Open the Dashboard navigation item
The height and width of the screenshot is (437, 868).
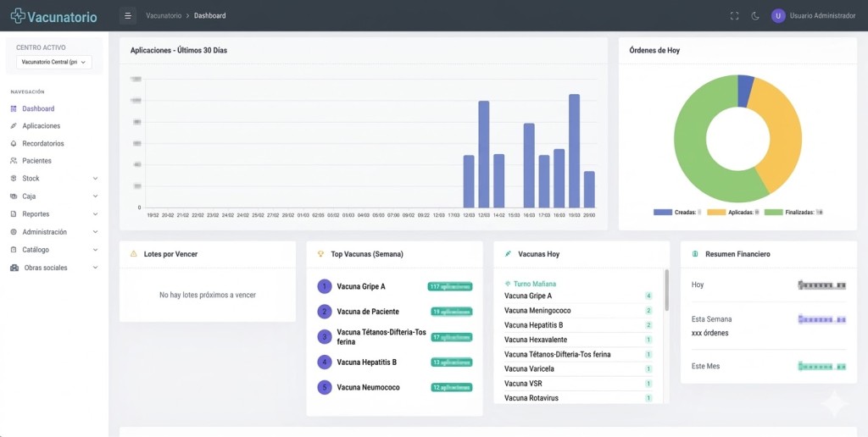tap(38, 108)
